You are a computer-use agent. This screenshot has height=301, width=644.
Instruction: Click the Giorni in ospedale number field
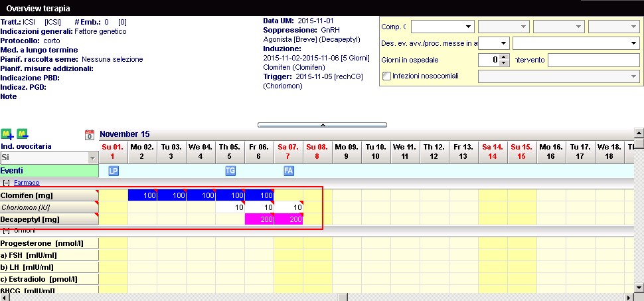coord(489,60)
